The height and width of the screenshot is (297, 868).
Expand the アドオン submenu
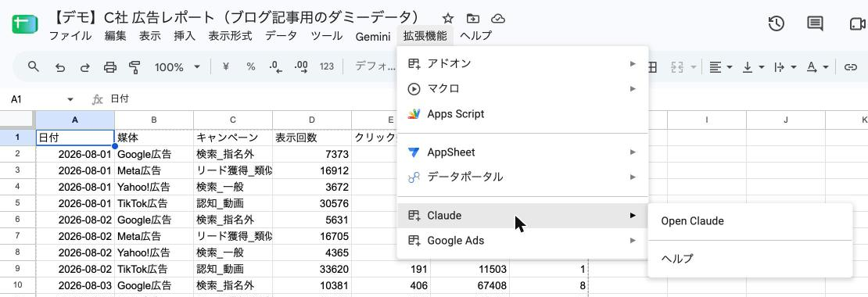tap(522, 63)
